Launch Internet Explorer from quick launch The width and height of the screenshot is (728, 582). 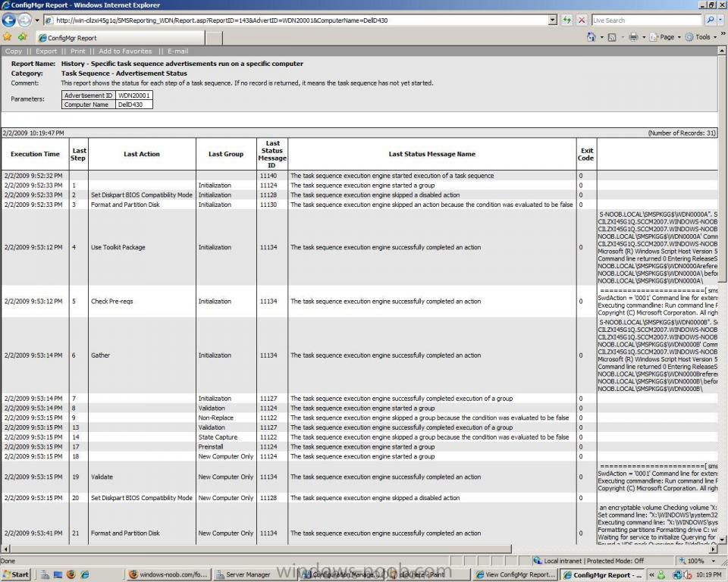click(84, 574)
